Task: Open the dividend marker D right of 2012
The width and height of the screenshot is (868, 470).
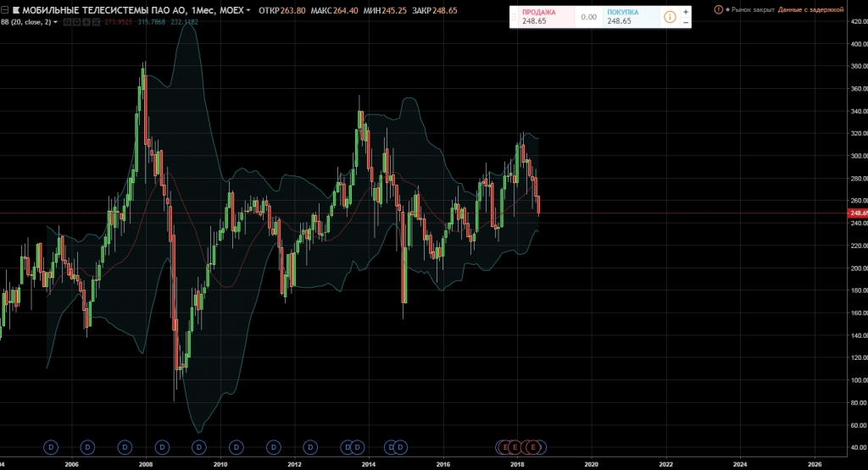Action: (310, 447)
